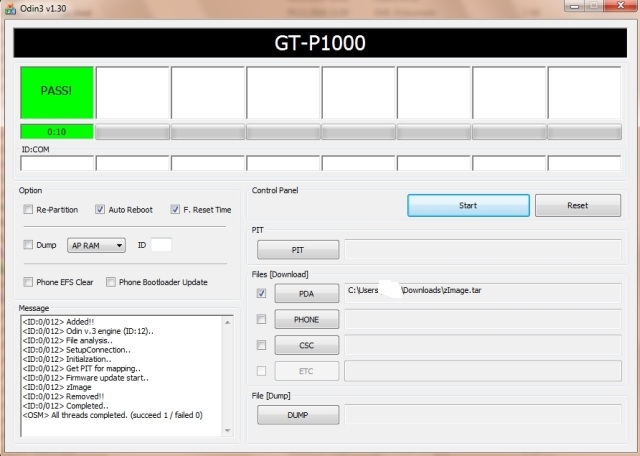
Task: Uncheck the PDA file checkbox
Action: pos(261,293)
